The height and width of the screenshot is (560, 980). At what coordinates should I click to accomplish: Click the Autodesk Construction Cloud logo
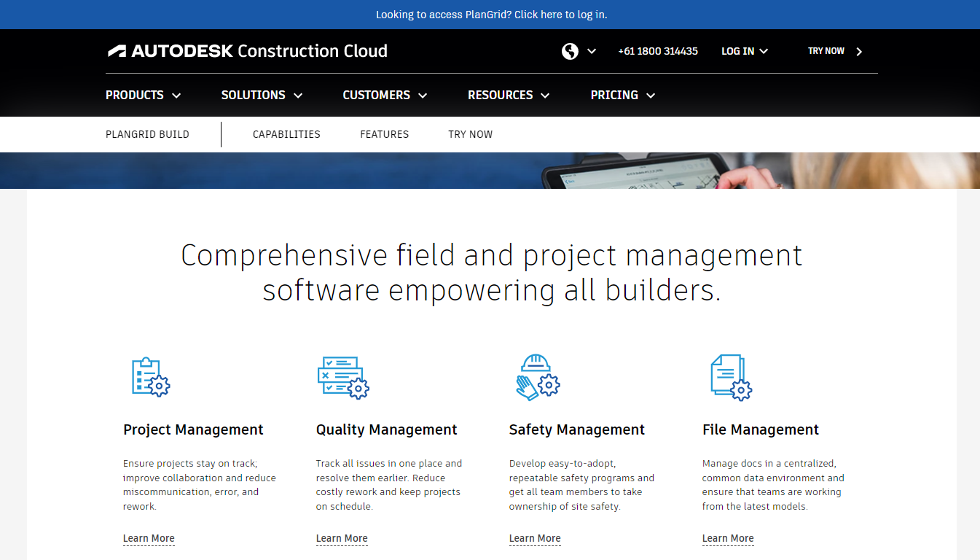click(x=248, y=51)
